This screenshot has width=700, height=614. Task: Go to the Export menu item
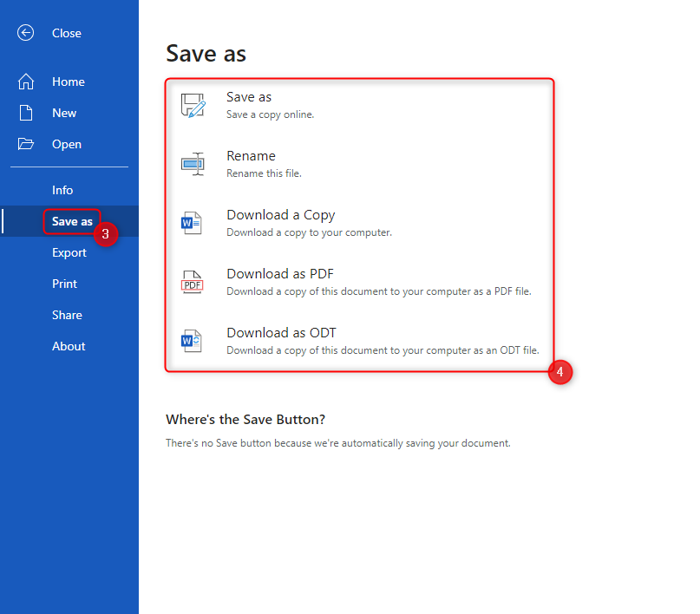pyautogui.click(x=69, y=252)
